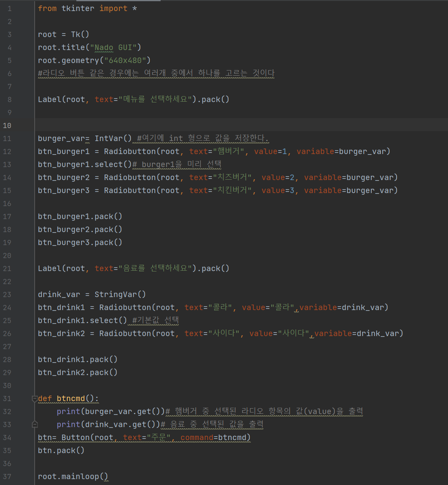This screenshot has height=485, width=448.
Task: Click the comment '# burger1을 미리 선택'
Action: (x=177, y=164)
